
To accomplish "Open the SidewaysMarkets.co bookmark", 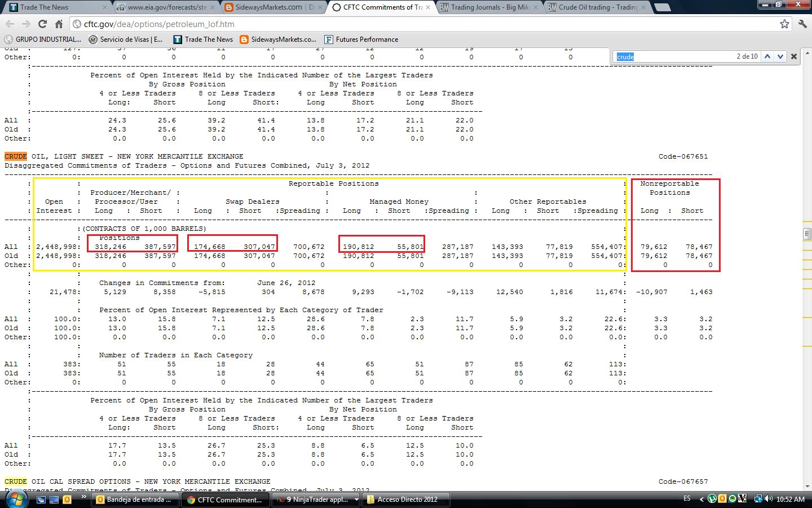I will coord(278,40).
